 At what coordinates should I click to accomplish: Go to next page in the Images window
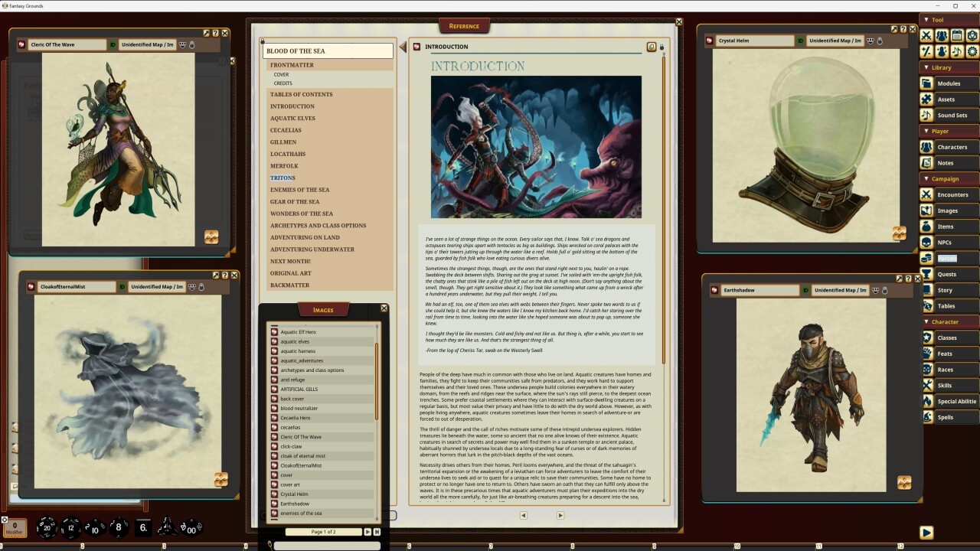tap(367, 531)
